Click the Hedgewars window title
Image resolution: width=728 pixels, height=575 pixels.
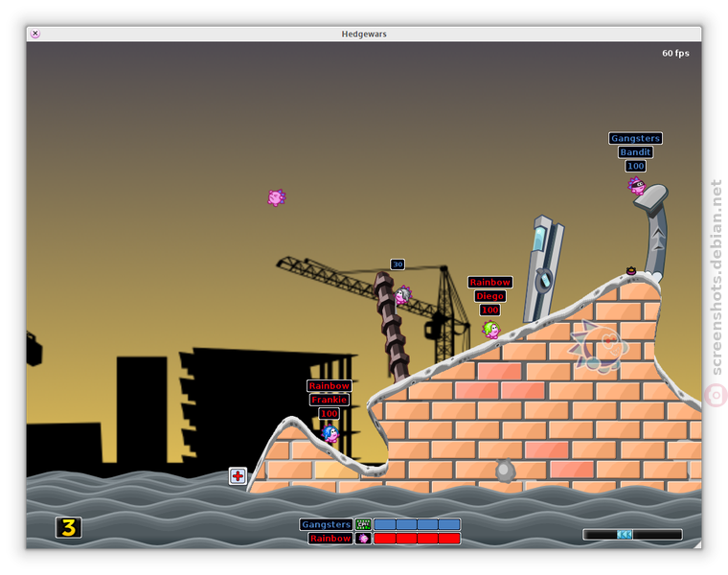[x=364, y=34]
